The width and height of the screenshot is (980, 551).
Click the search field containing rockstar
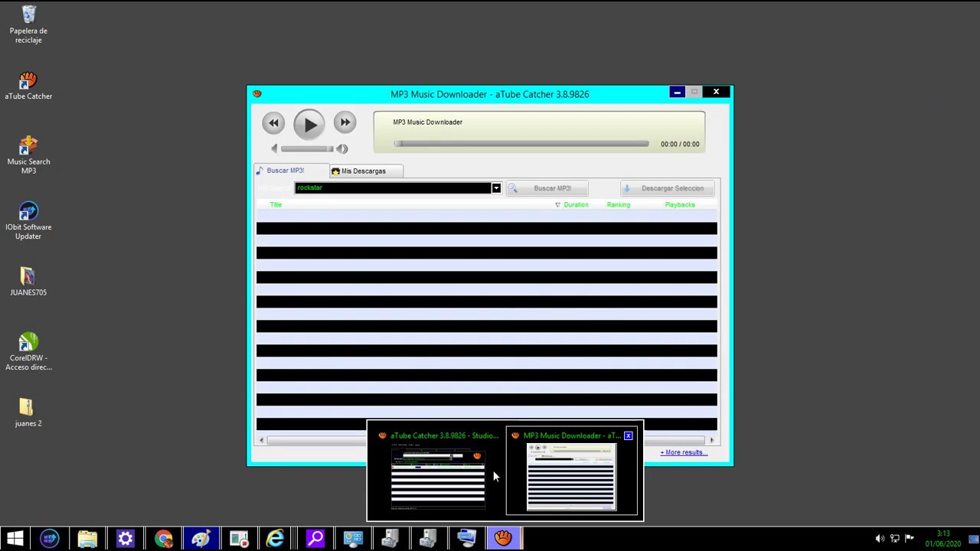393,188
